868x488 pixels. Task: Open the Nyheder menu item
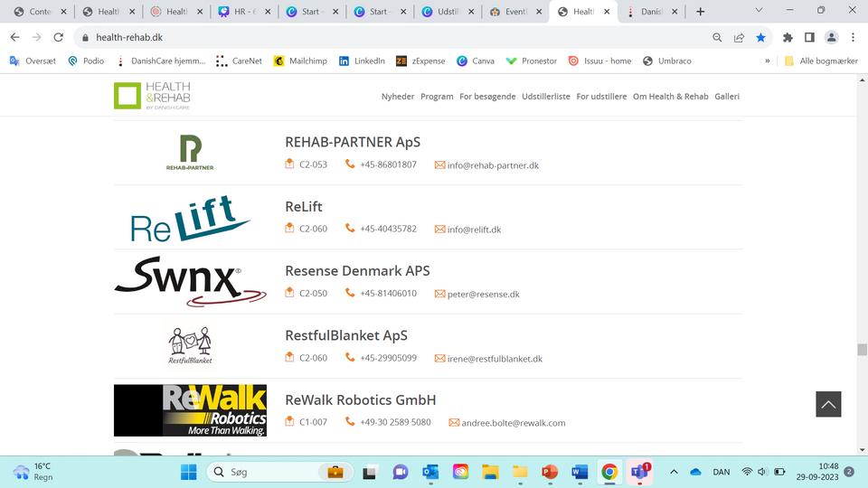[398, 97]
